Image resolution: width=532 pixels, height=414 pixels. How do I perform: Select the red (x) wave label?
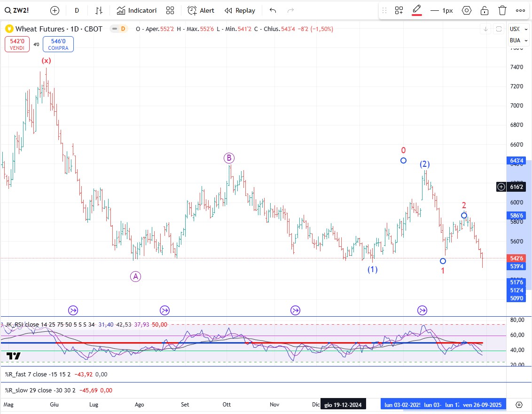(46, 61)
